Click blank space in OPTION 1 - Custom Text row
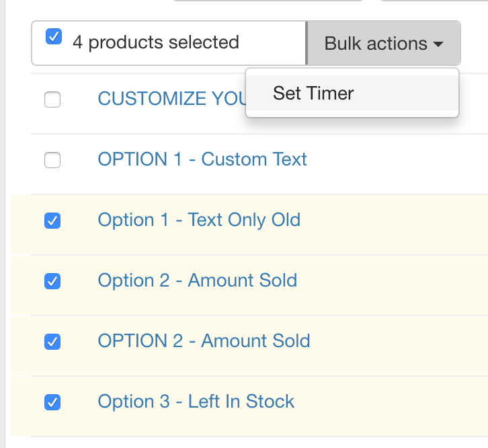This screenshot has width=488, height=448. pyautogui.click(x=397, y=160)
